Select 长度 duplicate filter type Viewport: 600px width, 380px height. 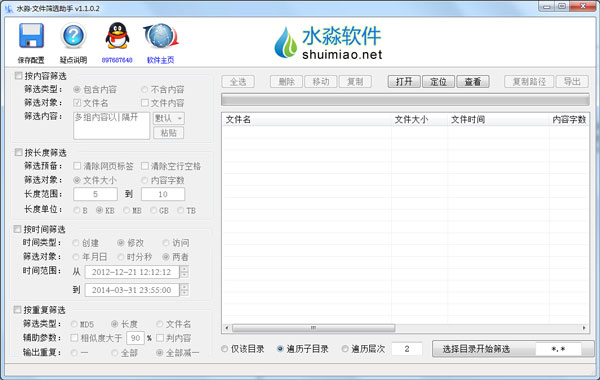(114, 324)
